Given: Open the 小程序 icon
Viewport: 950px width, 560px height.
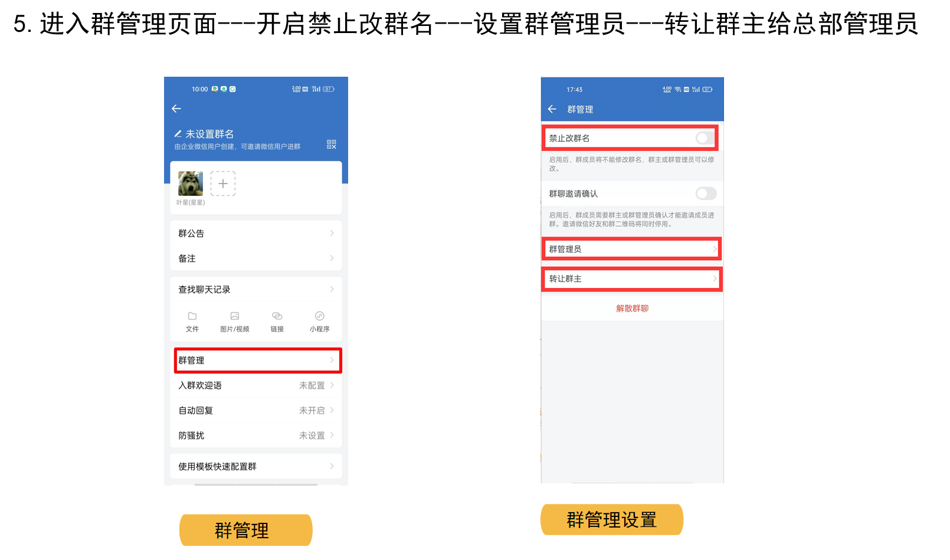Looking at the screenshot, I should point(320,316).
